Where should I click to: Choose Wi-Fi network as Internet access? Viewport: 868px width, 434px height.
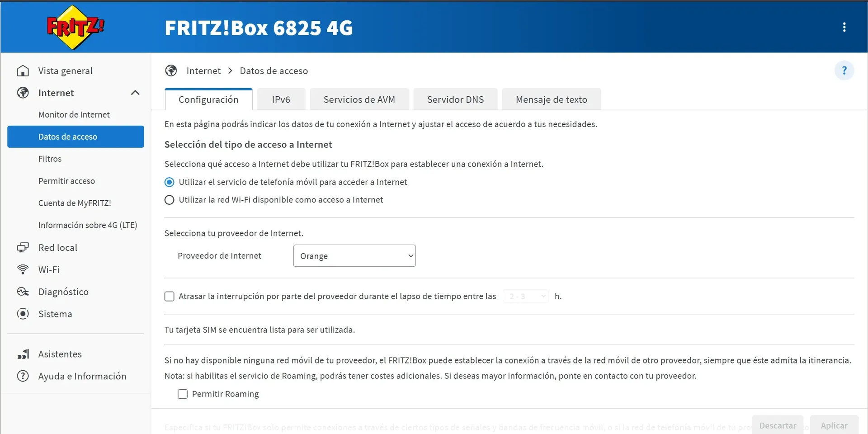(x=169, y=200)
